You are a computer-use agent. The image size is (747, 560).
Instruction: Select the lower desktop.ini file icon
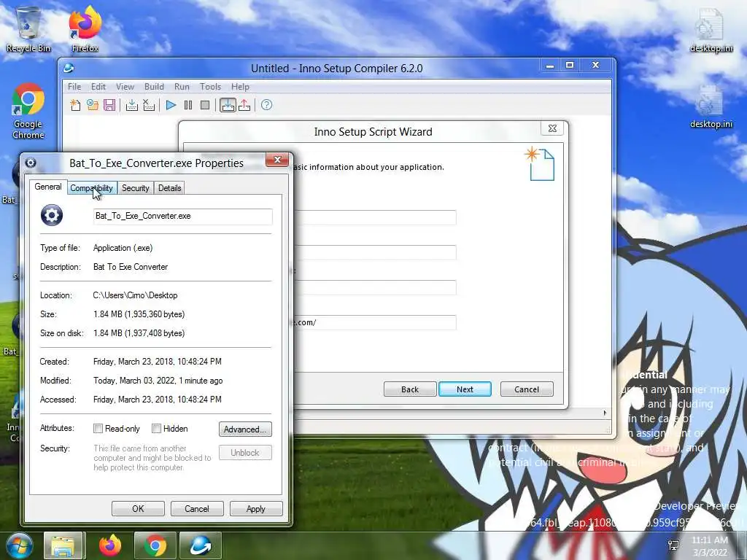711,106
